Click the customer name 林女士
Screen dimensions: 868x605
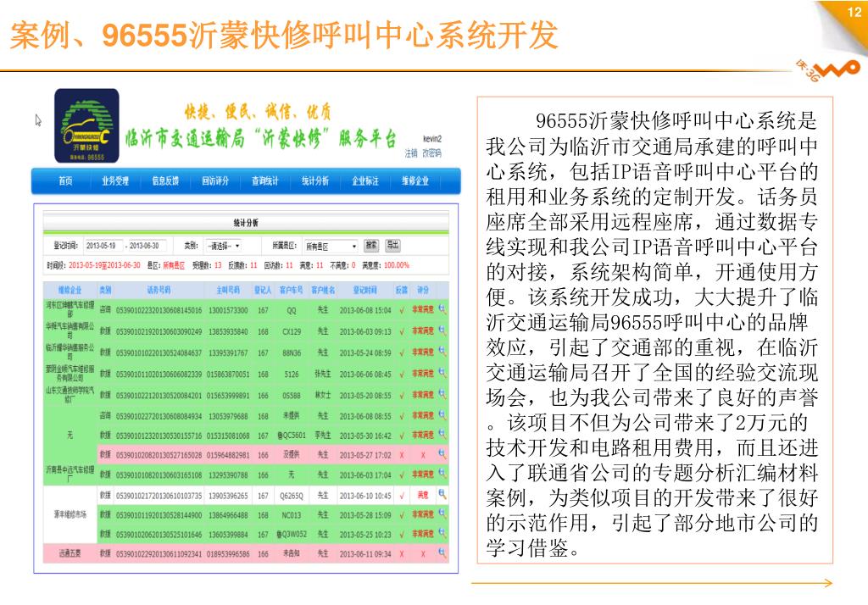323,395
